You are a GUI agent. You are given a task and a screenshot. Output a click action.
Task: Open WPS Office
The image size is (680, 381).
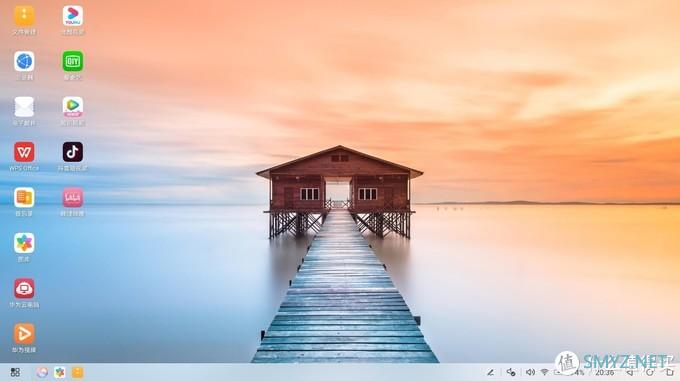[x=24, y=152]
